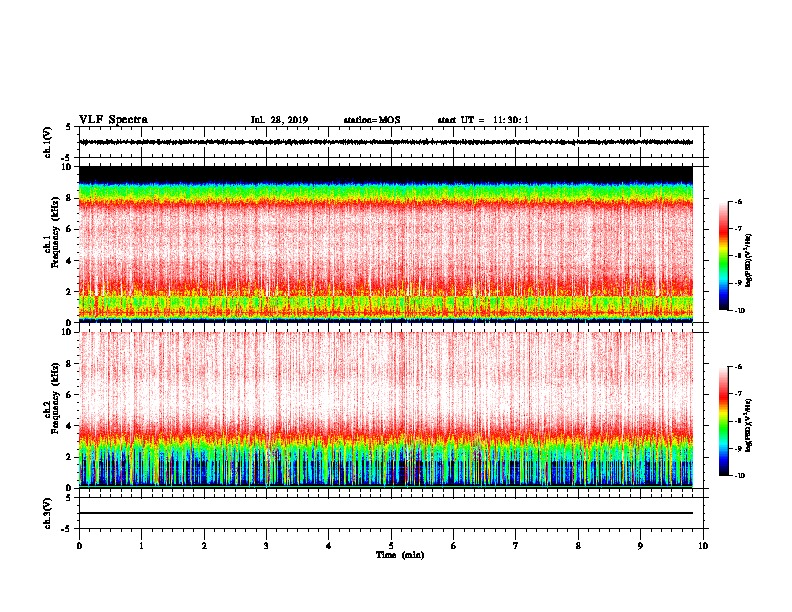Viewport: 792px width, 612px height.
Task: Click the ch.1 voltage waveform trace
Action: 386,142
